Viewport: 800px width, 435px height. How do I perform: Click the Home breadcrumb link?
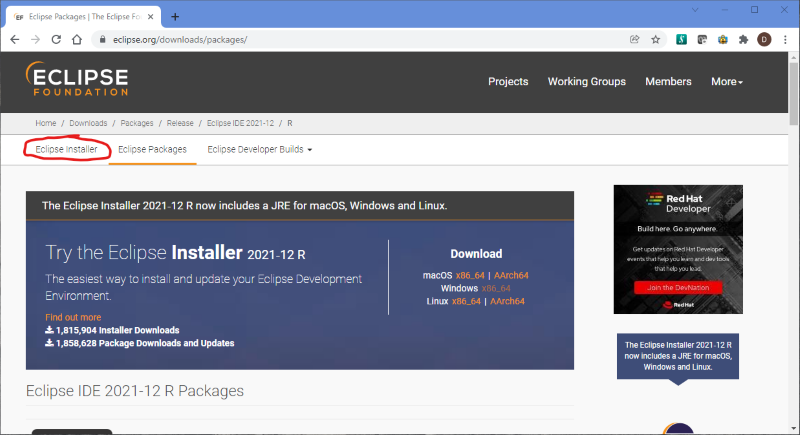tap(46, 123)
